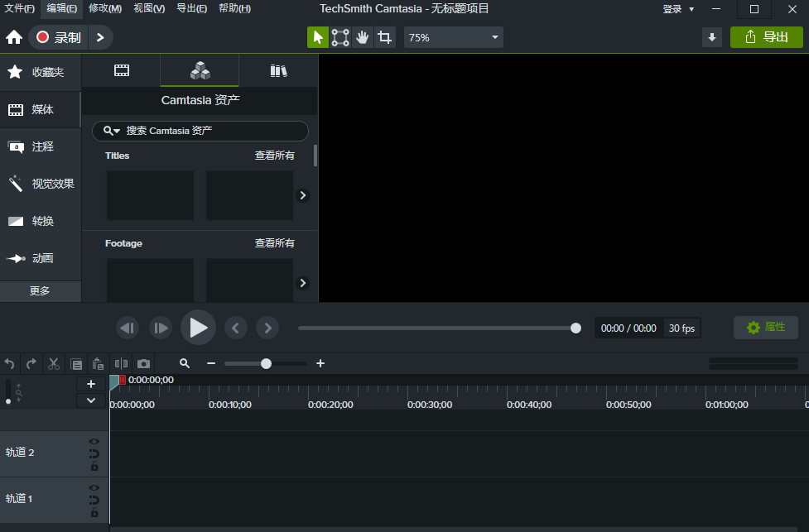
Task: Click 查看所有 for Titles
Action: [x=274, y=156]
